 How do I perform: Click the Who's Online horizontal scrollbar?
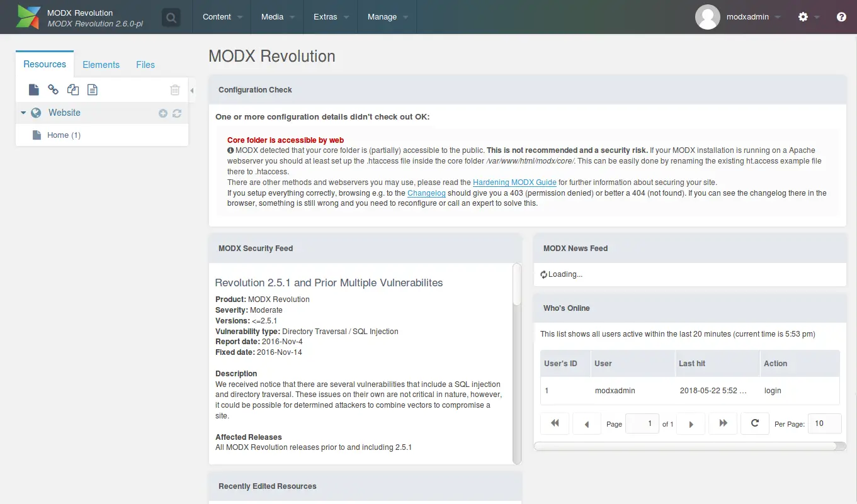point(690,446)
